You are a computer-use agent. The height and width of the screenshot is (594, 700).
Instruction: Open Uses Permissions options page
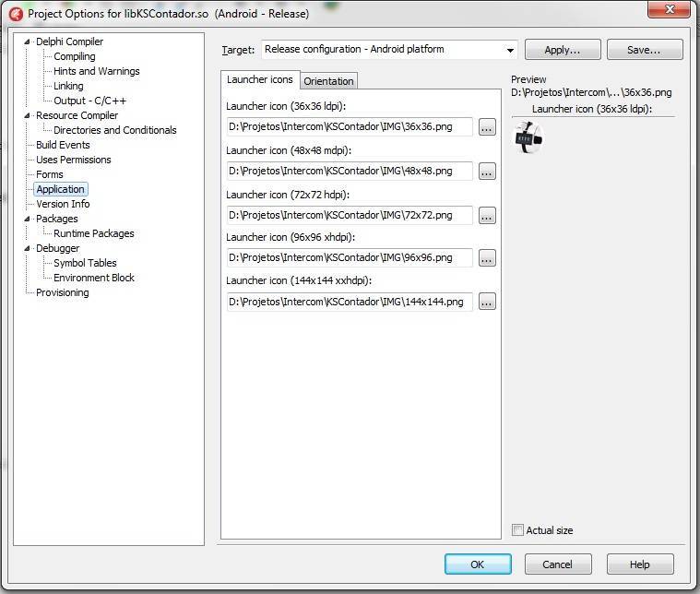[73, 160]
